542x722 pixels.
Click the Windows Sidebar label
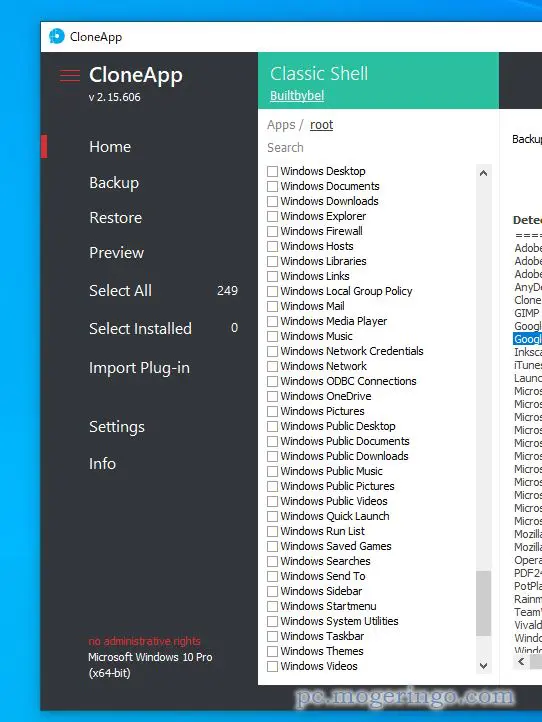[321, 591]
